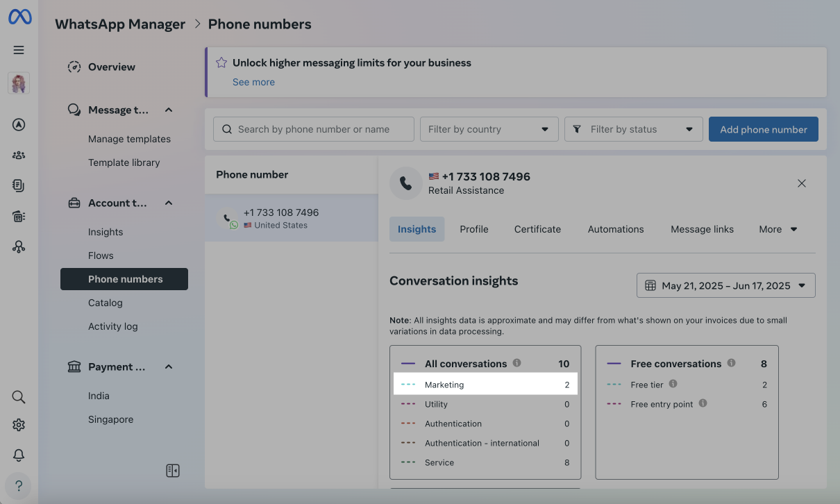Collapse sidebar using panel toggle icon

click(x=173, y=471)
